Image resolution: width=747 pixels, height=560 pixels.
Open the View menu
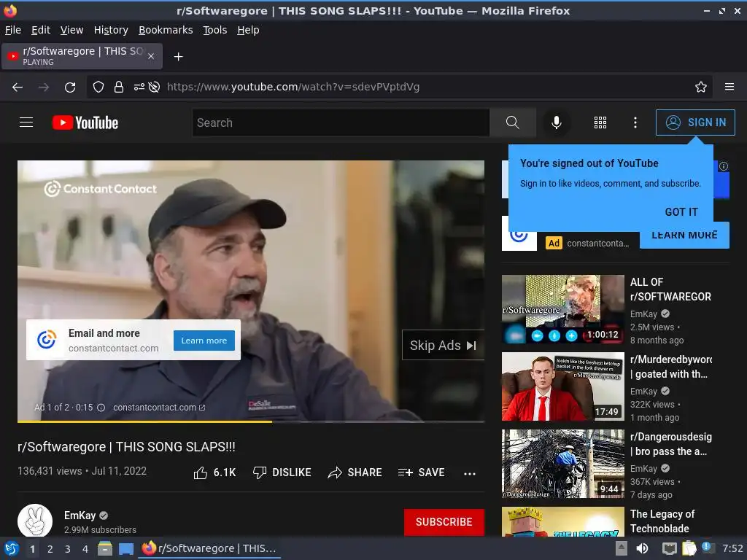[x=72, y=30]
